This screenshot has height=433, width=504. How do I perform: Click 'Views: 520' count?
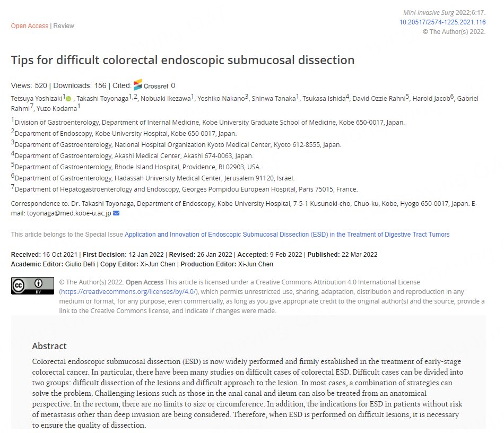(29, 85)
